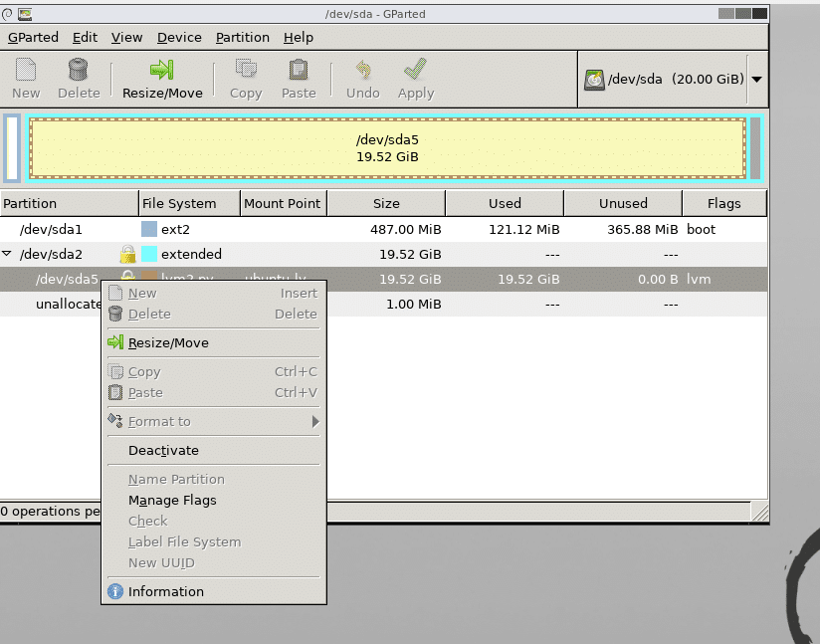Select Manage Flags in context menu
820x644 pixels.
(x=171, y=500)
